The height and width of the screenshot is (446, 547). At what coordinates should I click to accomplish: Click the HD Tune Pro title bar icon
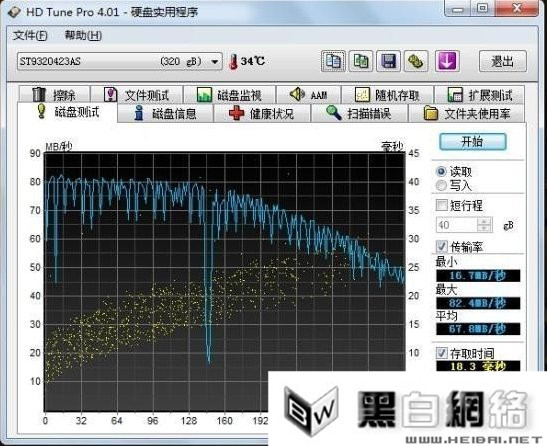click(14, 12)
